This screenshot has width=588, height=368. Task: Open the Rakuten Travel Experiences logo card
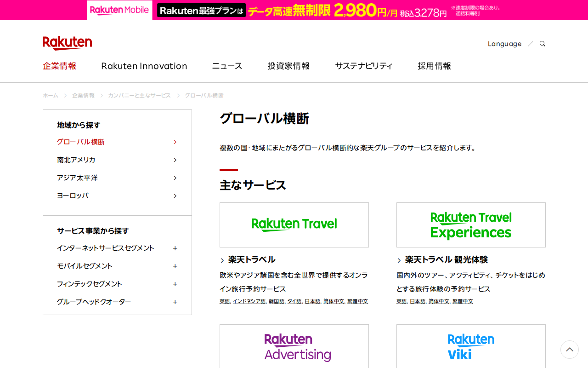pos(471,225)
